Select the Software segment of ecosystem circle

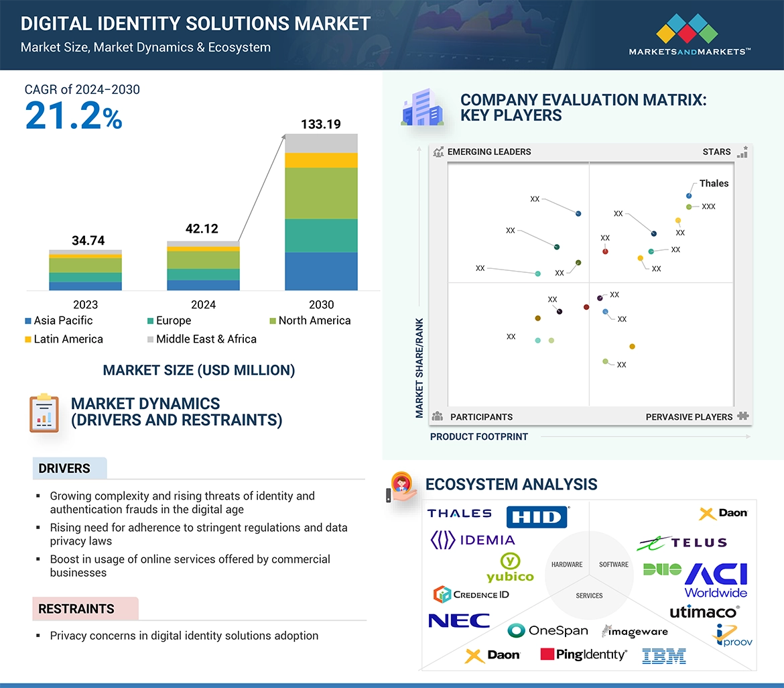[613, 565]
